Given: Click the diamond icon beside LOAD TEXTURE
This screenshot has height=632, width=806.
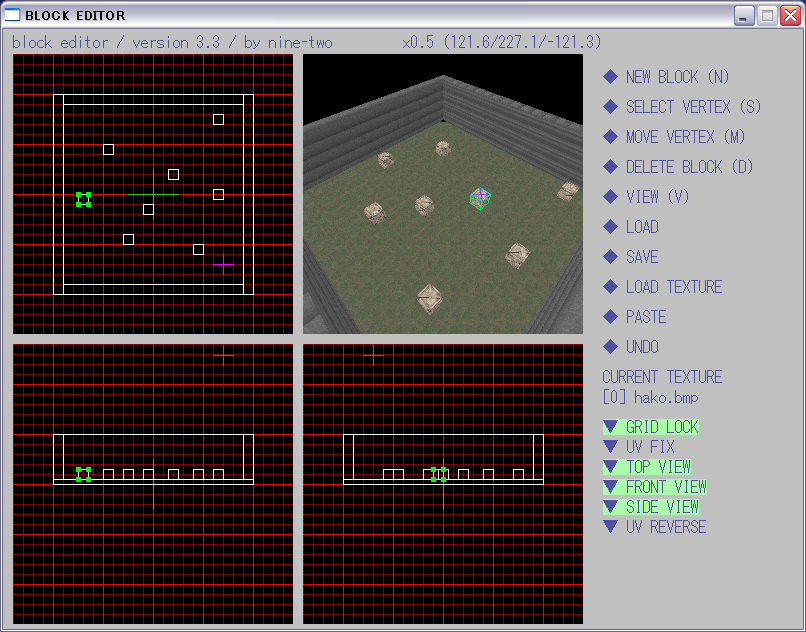Looking at the screenshot, I should click(611, 287).
